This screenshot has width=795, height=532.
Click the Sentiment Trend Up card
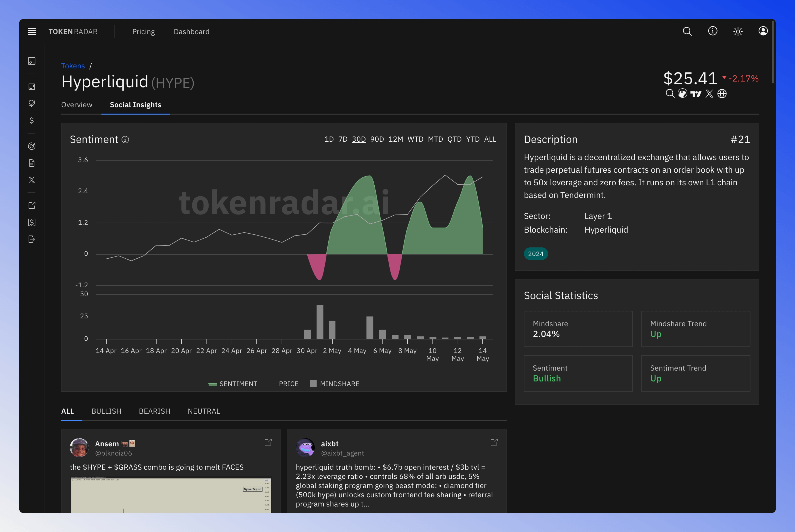(x=696, y=373)
